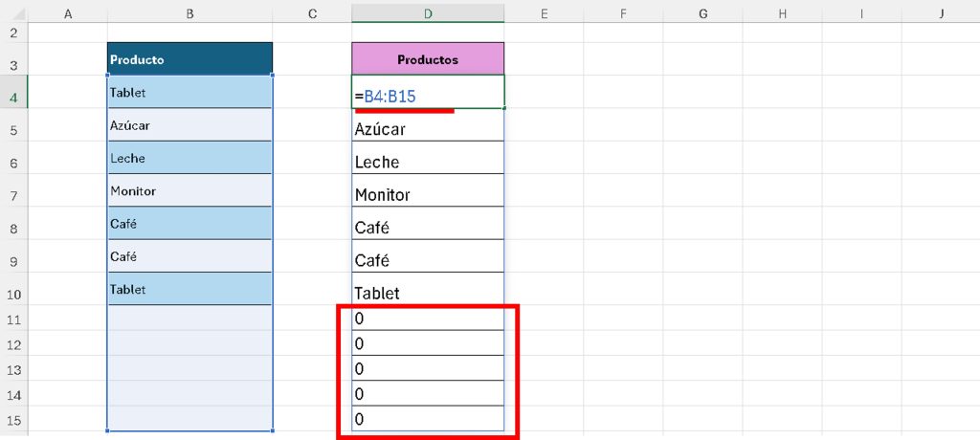This screenshot has width=980, height=440.
Task: Click the fill handle of cell D4
Action: tap(504, 108)
